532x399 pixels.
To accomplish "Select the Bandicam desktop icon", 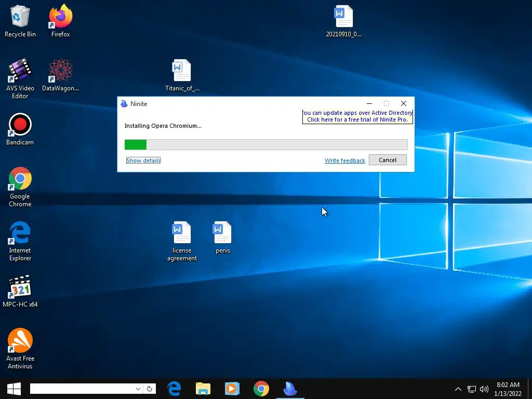I will click(20, 129).
